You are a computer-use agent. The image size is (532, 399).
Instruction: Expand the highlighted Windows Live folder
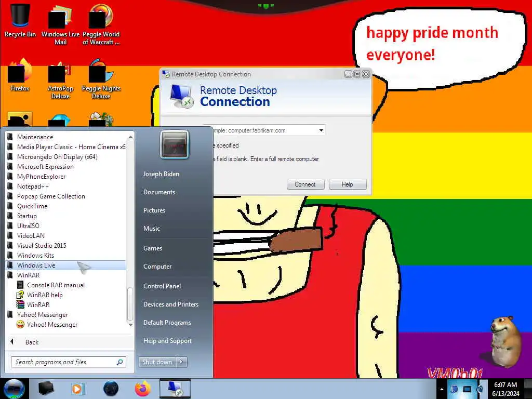pyautogui.click(x=66, y=265)
